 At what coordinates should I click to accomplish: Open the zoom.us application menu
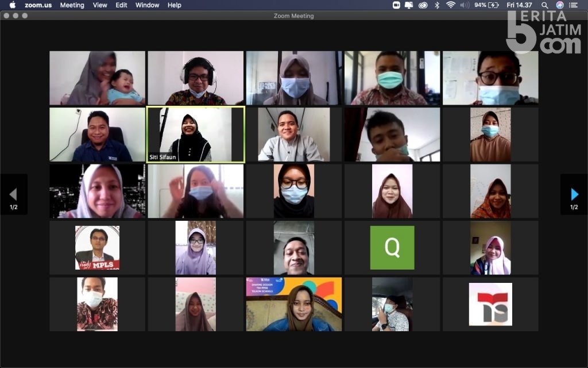coord(38,5)
